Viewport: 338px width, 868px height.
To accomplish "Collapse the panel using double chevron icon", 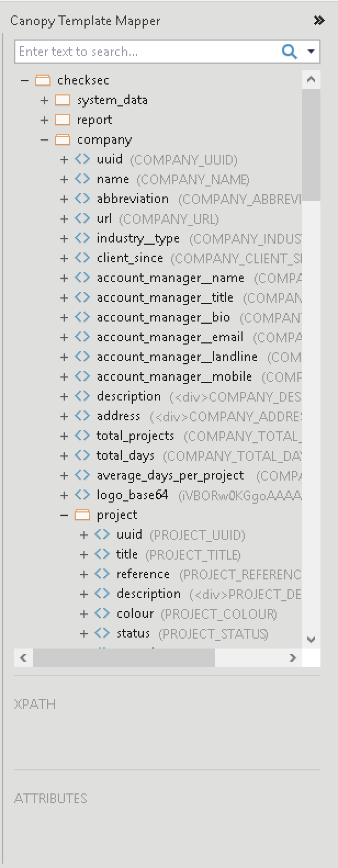I will pyautogui.click(x=319, y=21).
